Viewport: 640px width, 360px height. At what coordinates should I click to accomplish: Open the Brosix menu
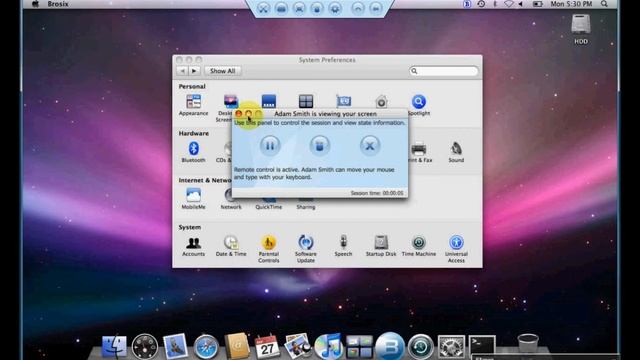(x=58, y=4)
